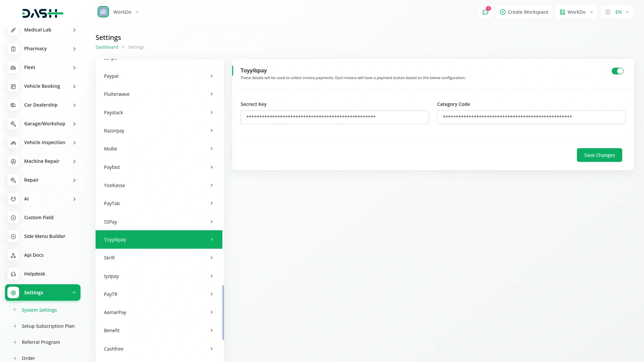This screenshot has width=644, height=362.
Task: Open the EN language dropdown
Action: click(617, 12)
